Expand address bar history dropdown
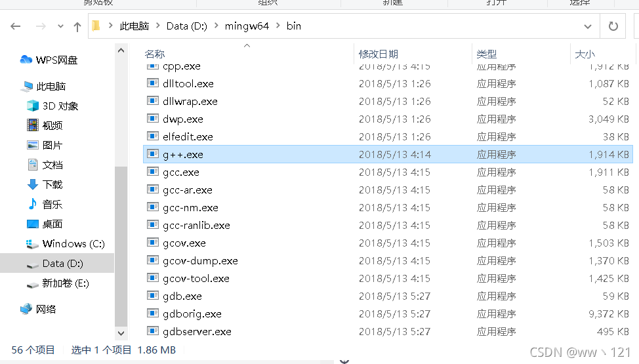Screen dimensions: 639x364 coord(587,26)
